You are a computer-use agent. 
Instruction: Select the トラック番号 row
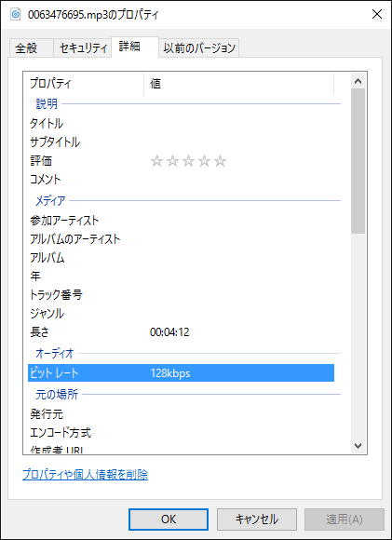181,295
